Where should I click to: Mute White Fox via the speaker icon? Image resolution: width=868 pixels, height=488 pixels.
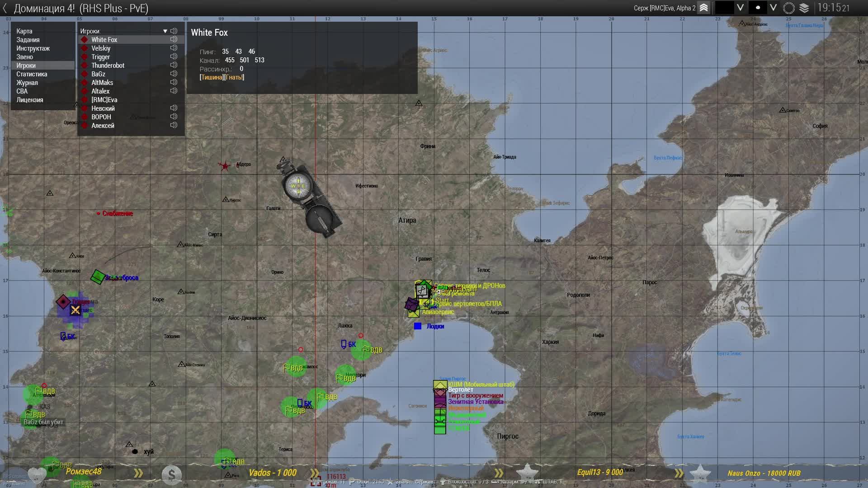pos(174,39)
